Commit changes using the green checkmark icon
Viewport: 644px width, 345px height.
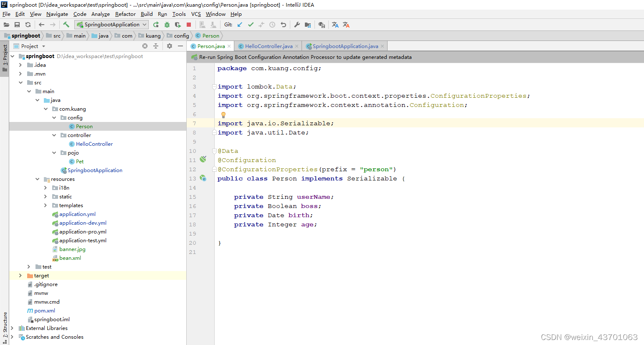coord(251,25)
